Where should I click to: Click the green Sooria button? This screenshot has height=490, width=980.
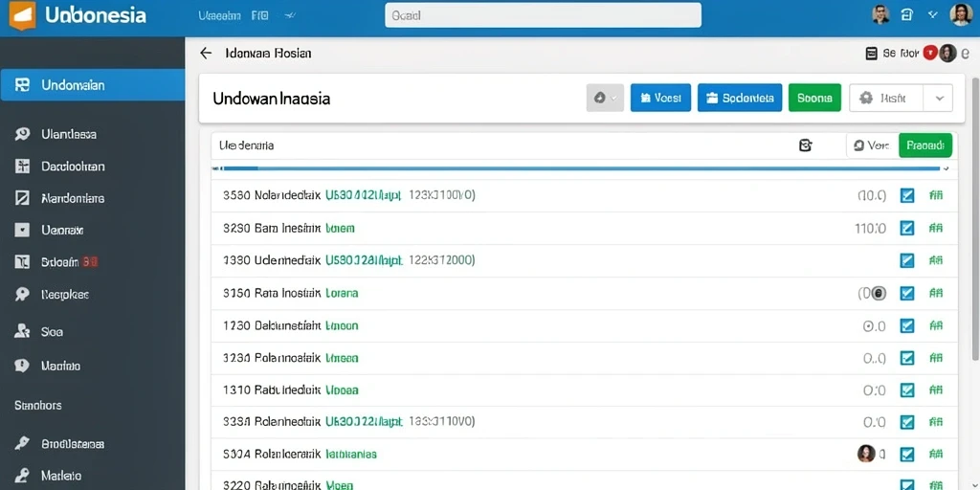click(x=815, y=99)
